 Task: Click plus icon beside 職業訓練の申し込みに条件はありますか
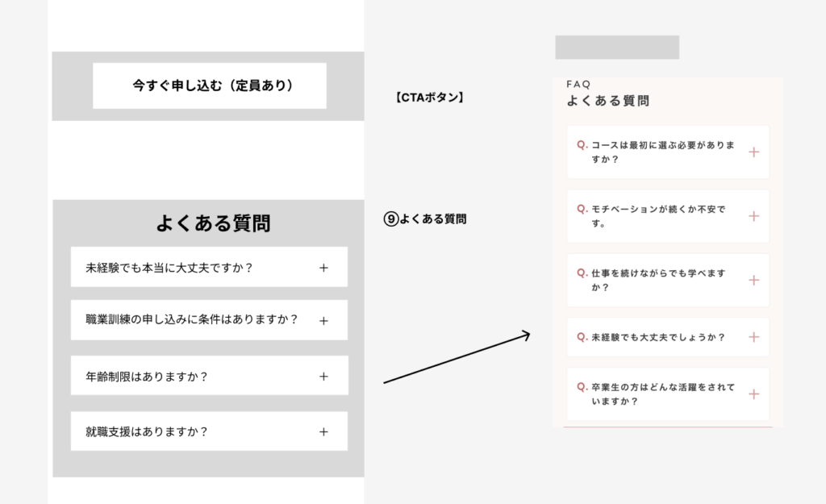323,320
